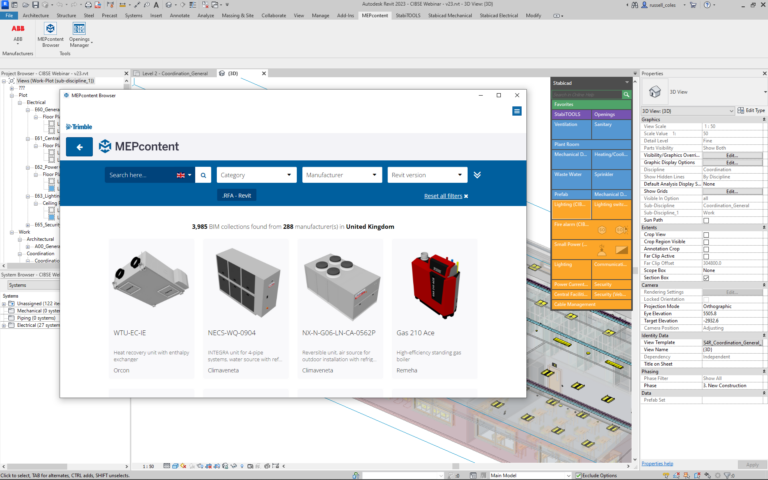Expand the Electrical (27 systems) node
The image size is (768, 480).
click(4, 325)
